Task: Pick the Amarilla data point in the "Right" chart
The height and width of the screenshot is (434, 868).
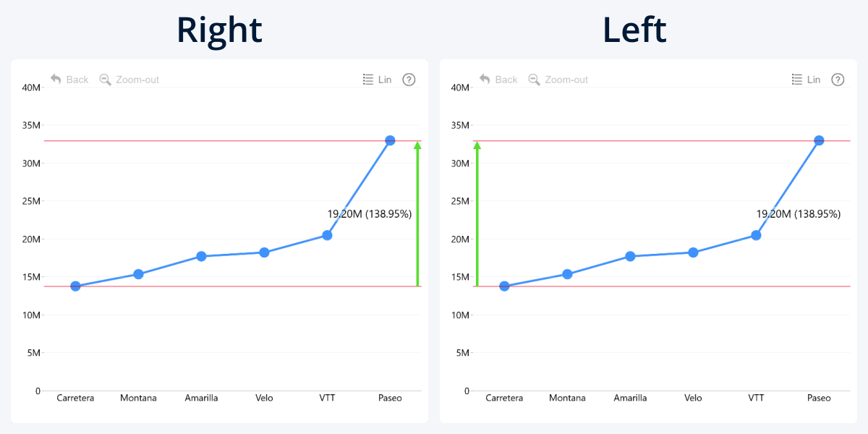Action: pyautogui.click(x=201, y=256)
